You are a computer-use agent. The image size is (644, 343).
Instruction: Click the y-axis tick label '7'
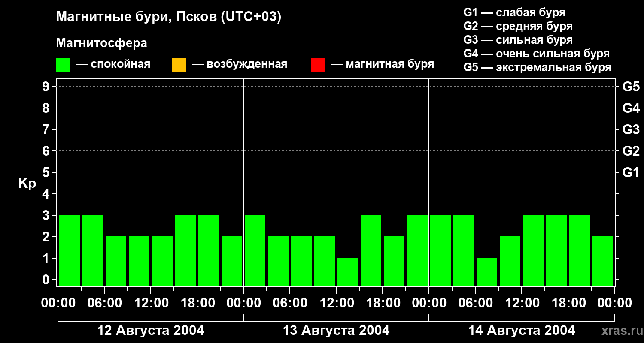coord(47,130)
